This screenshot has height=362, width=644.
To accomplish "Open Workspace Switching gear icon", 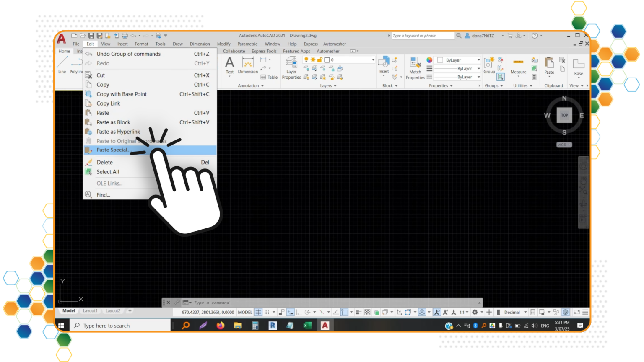I will click(475, 312).
